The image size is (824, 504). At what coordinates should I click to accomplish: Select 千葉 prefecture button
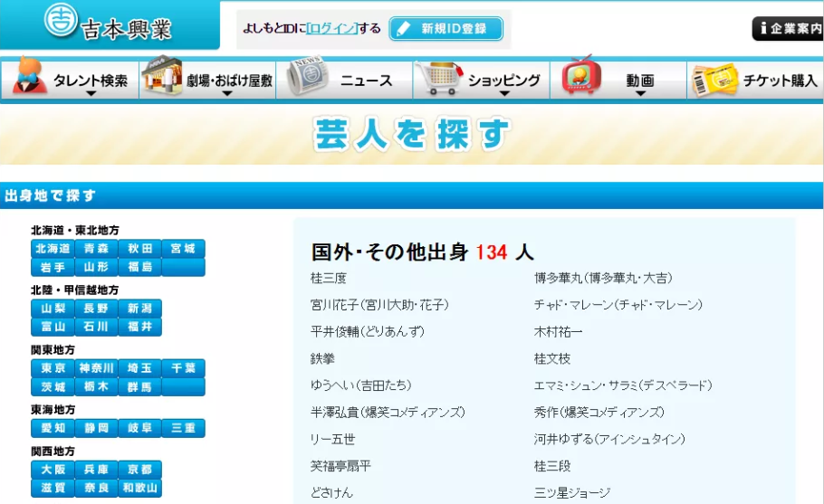click(184, 368)
